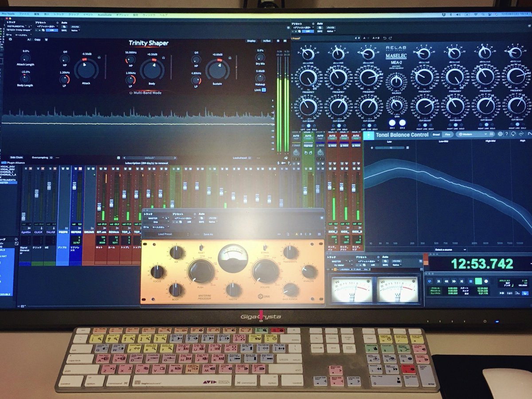Click the Display button in Trinity Shaper

pos(251,40)
